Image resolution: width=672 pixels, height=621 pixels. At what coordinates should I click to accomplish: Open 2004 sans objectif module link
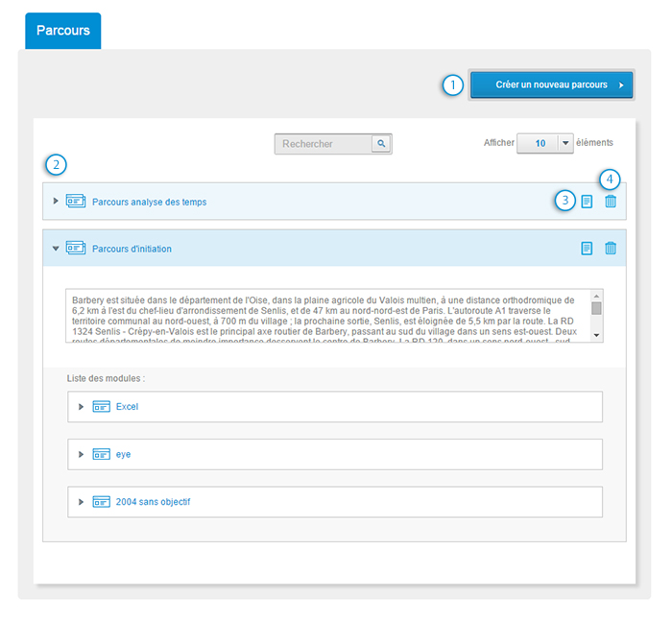(153, 502)
